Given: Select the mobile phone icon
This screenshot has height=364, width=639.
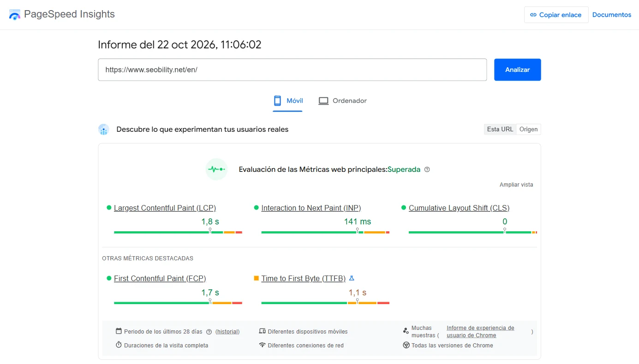Looking at the screenshot, I should pos(277,100).
